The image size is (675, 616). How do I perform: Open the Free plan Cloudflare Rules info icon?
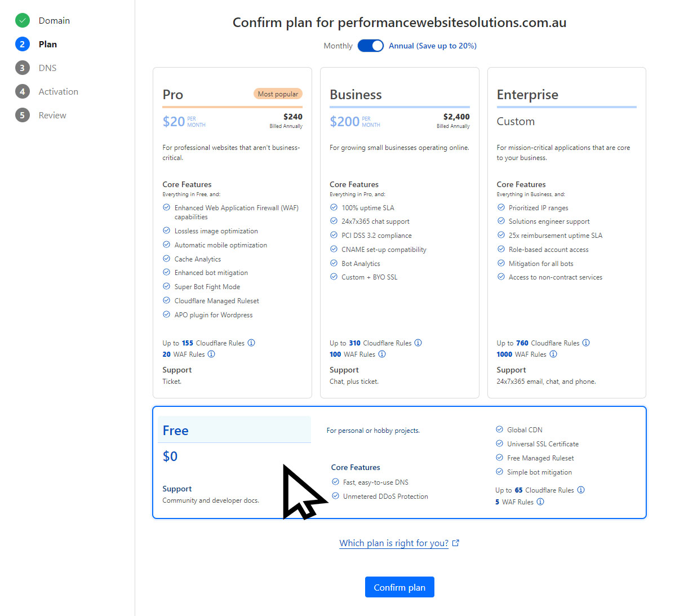[x=582, y=490]
